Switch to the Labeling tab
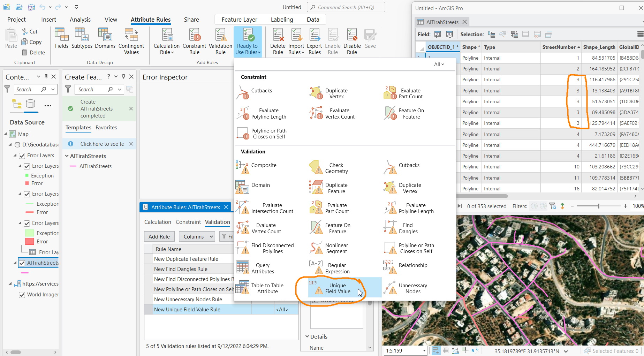 click(x=282, y=20)
